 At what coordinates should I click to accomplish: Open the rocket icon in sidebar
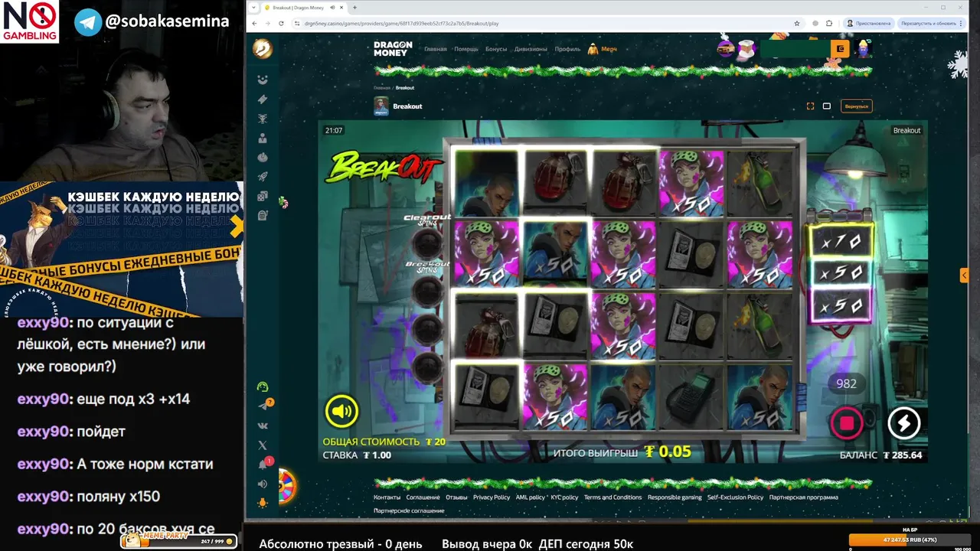263,177
